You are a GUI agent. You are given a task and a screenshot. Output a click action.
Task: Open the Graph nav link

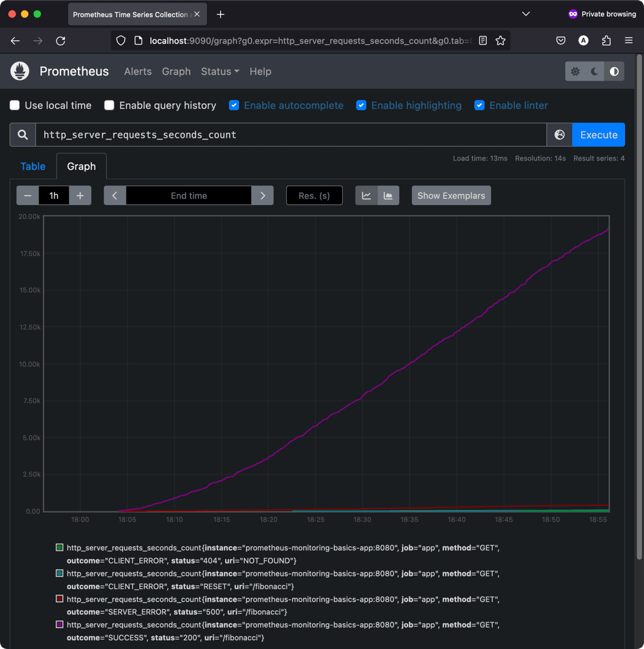click(x=176, y=71)
